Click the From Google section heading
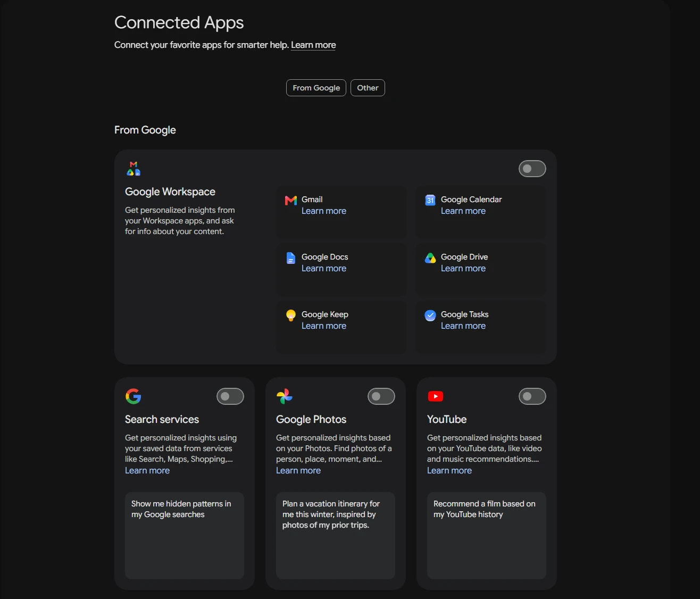The height and width of the screenshot is (599, 700). pos(145,130)
